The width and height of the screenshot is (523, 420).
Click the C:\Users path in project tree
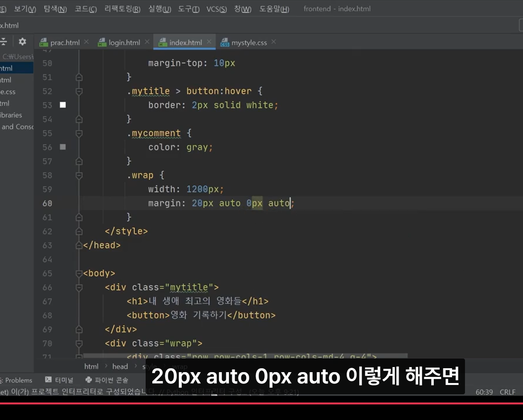pos(18,56)
